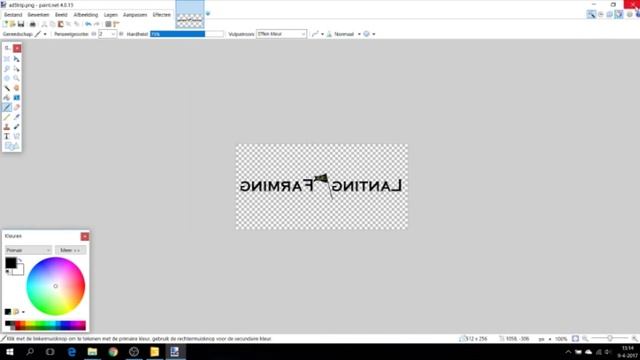Viewport: 640px width, 360px height.
Task: Toggle the Layers window visibility icon
Action: click(x=610, y=14)
